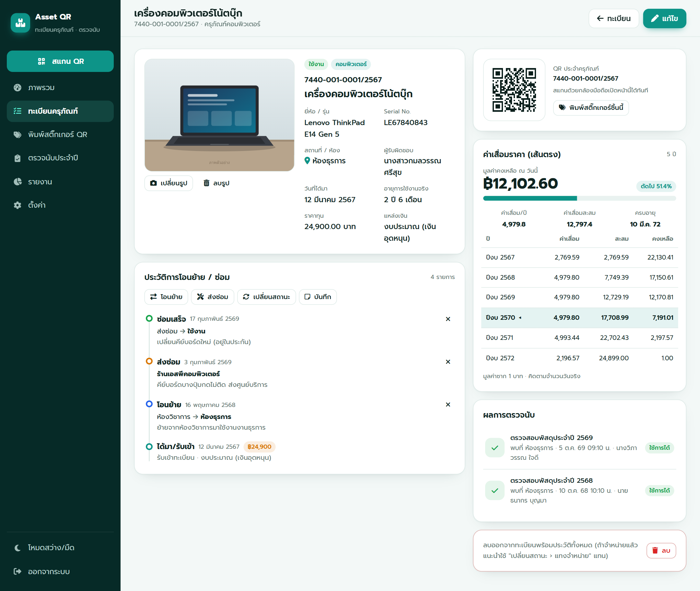
Task: Click the depreciation progress bar
Action: coord(579,198)
